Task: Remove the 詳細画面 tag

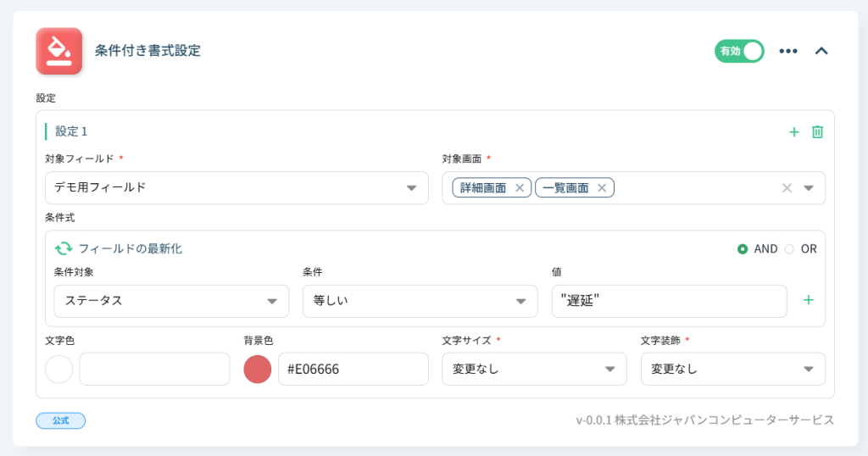Action: [x=520, y=187]
